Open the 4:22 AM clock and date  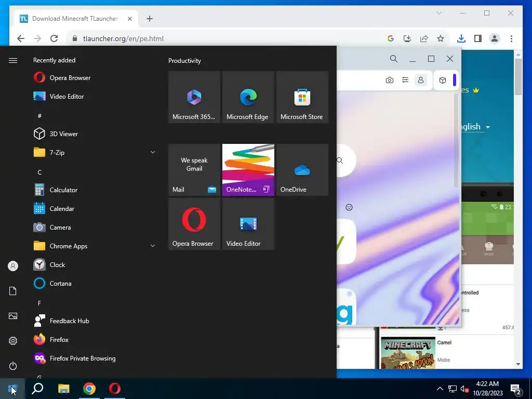click(487, 389)
